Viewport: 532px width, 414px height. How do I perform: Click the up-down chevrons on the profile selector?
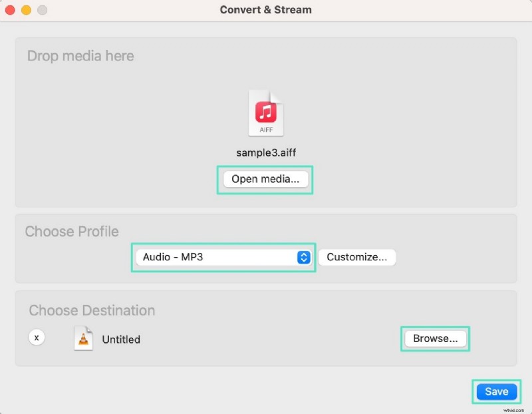pyautogui.click(x=305, y=258)
